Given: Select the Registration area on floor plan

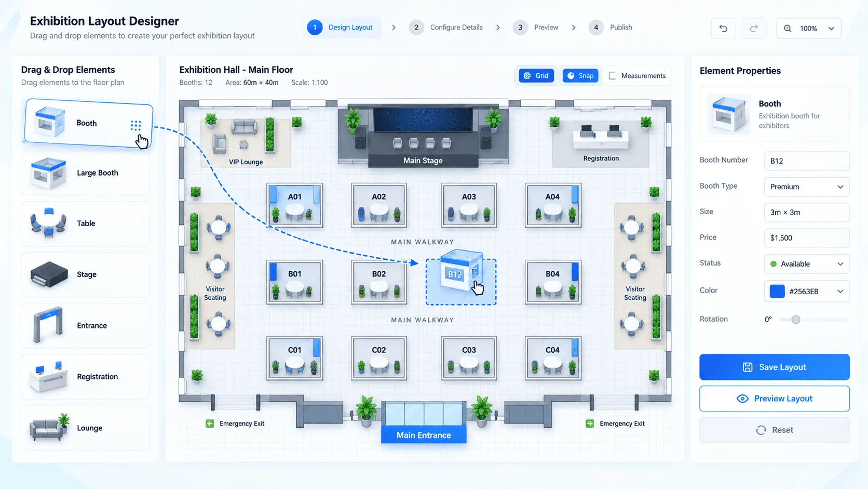Looking at the screenshot, I should point(601,143).
